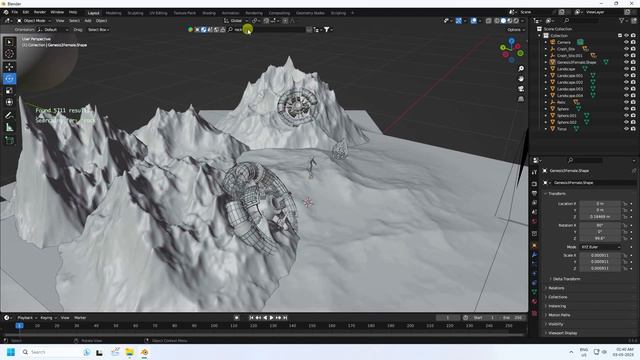Disable render for Landscape.004 camera icon
Viewport: 640px width, 360px height.
[633, 96]
